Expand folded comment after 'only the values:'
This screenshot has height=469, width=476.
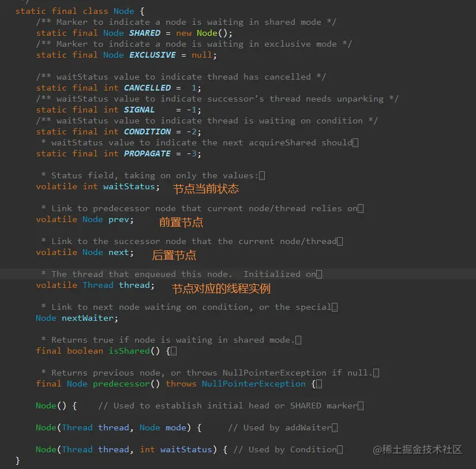point(262,176)
